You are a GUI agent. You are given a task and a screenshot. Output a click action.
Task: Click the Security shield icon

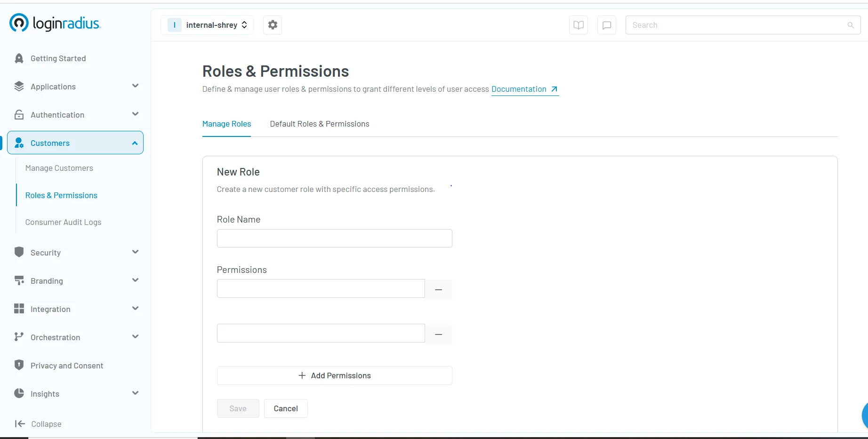click(x=19, y=252)
